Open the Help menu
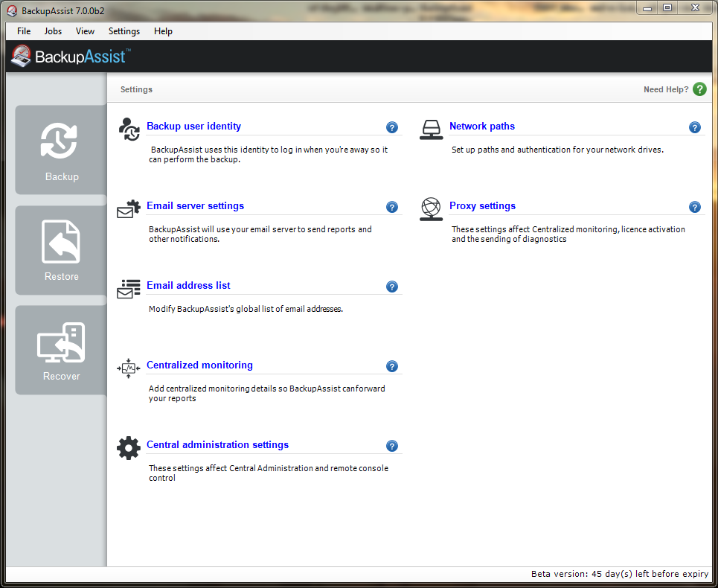The width and height of the screenshot is (718, 588). (x=163, y=31)
